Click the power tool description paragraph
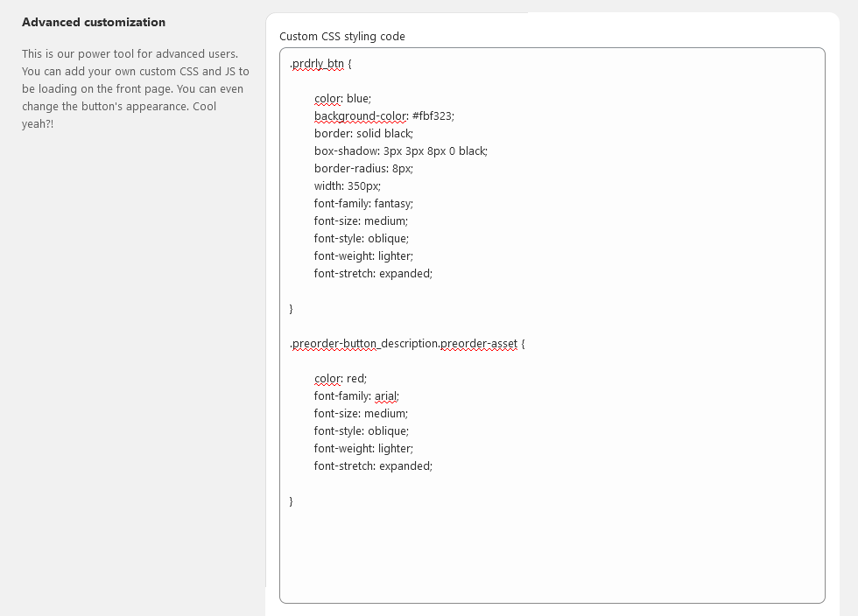The height and width of the screenshot is (616, 858). 133,89
